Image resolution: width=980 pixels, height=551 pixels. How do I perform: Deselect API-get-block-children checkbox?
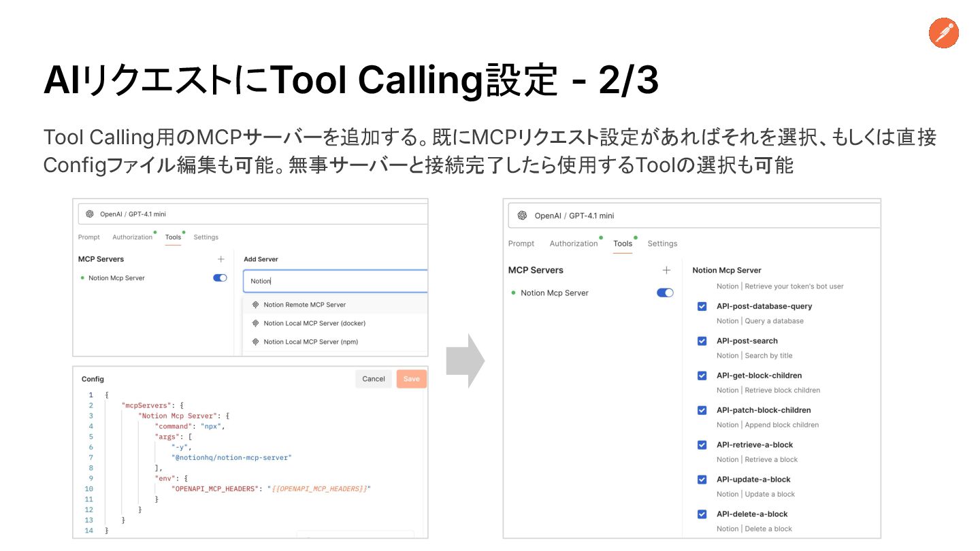(x=702, y=375)
